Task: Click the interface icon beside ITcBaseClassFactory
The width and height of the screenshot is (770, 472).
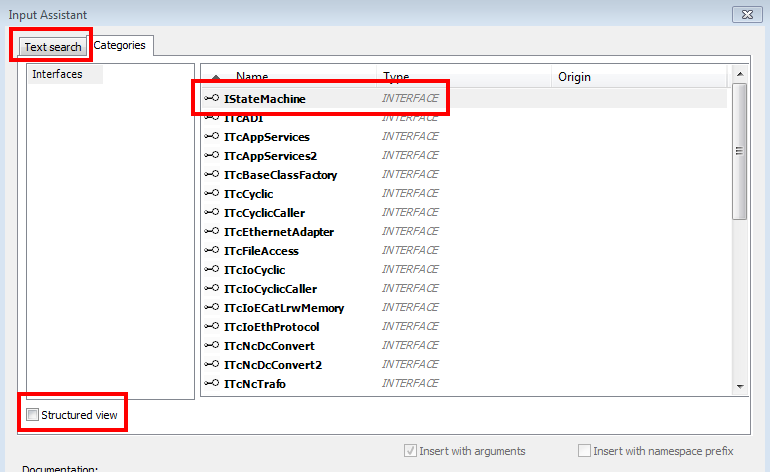Action: click(x=212, y=174)
